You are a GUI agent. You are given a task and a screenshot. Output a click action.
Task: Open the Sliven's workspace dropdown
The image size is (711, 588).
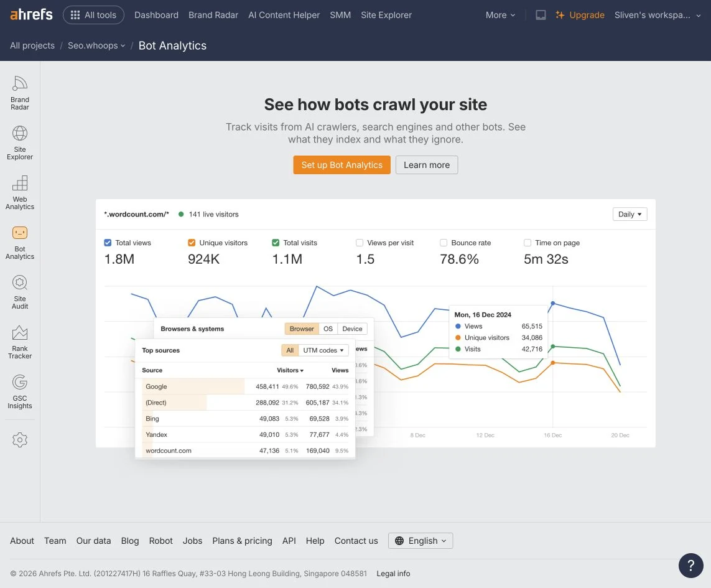pyautogui.click(x=658, y=15)
